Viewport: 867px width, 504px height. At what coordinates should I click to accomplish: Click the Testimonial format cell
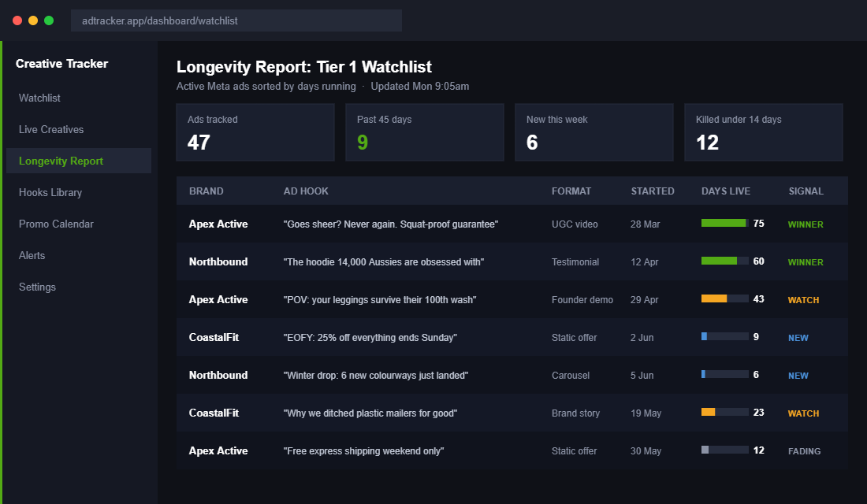coord(575,262)
